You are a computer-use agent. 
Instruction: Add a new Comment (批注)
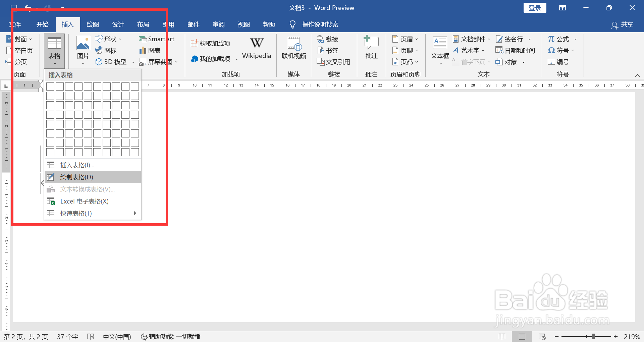[371, 48]
